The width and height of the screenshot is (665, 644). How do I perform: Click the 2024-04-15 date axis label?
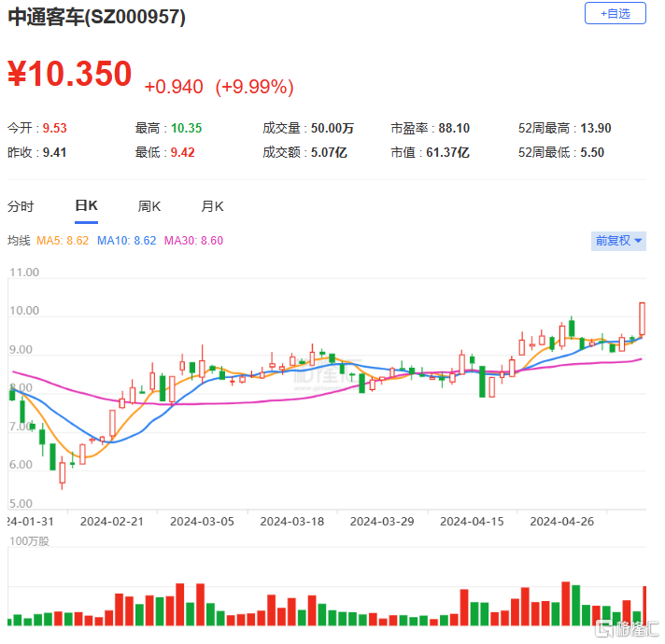pyautogui.click(x=472, y=521)
